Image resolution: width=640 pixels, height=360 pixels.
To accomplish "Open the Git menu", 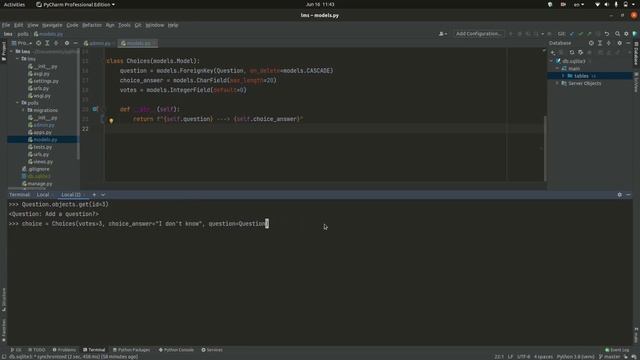I will point(138,25).
